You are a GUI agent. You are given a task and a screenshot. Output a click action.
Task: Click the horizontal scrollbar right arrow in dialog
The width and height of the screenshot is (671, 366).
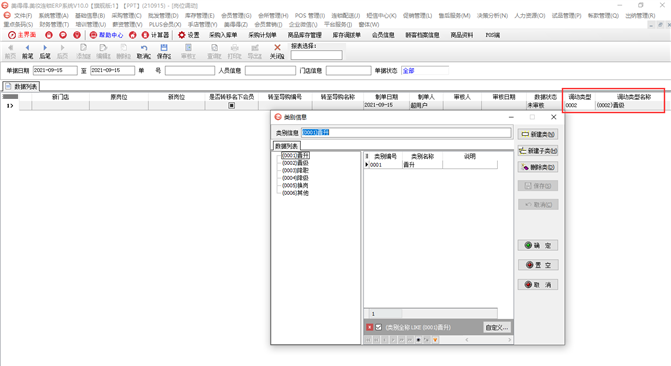[x=509, y=340]
